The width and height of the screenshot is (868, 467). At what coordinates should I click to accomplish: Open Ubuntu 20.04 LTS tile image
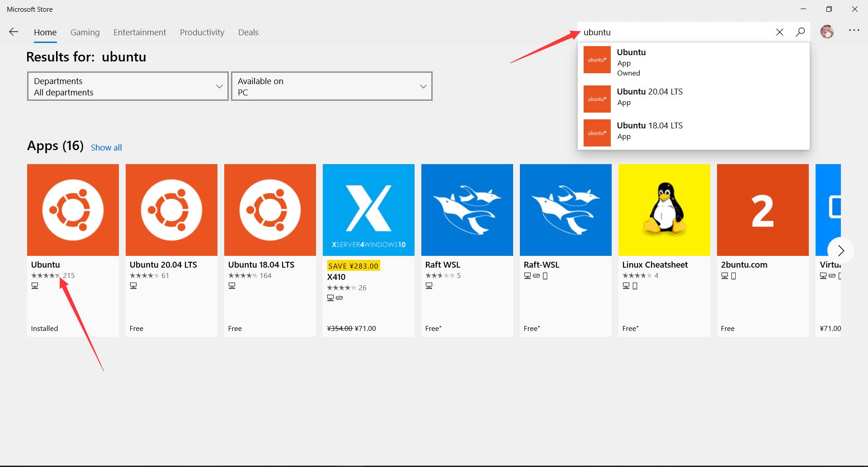[x=171, y=210]
